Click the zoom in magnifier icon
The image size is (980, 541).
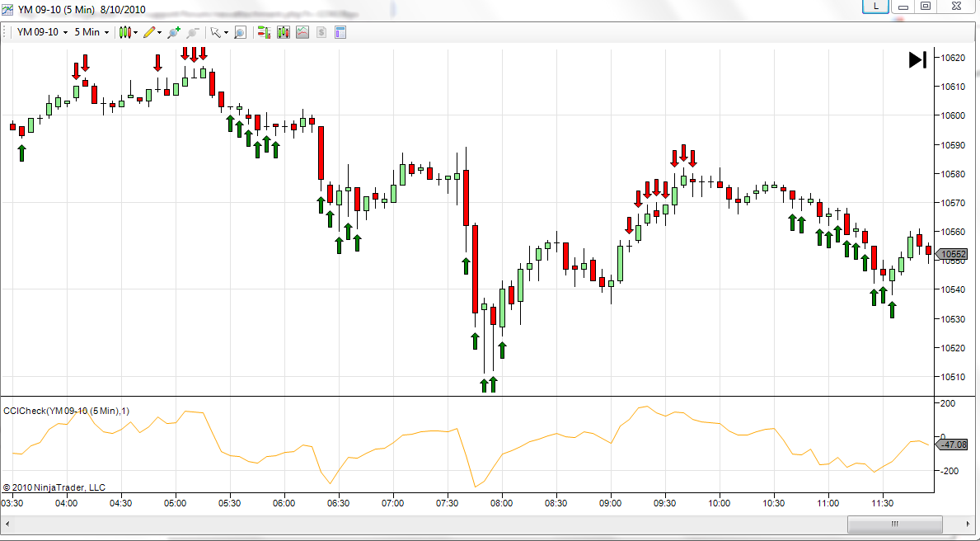pos(174,32)
